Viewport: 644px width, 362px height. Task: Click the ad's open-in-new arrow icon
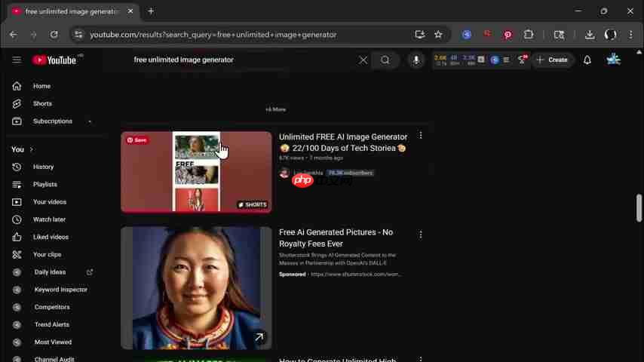pos(259,337)
